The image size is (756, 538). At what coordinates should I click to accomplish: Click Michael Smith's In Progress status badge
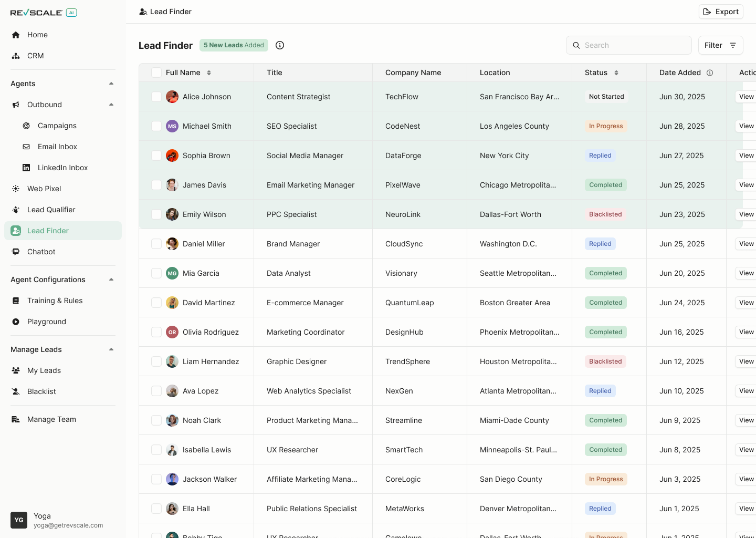pos(606,126)
